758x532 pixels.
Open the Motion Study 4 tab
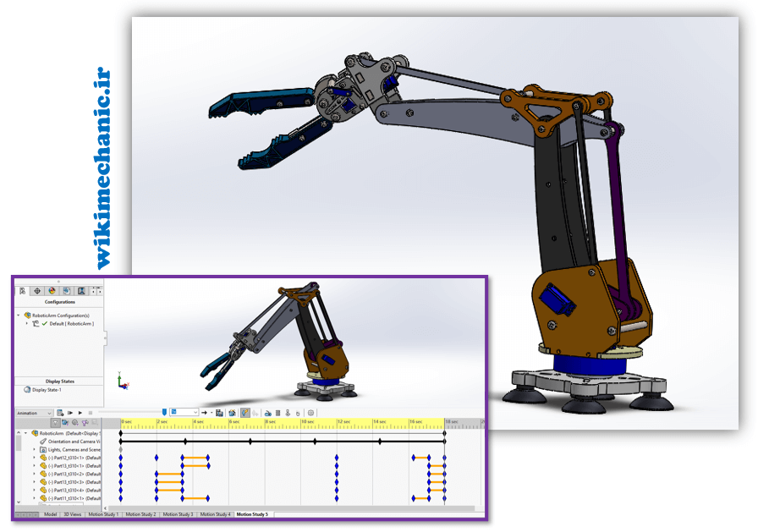click(x=215, y=514)
